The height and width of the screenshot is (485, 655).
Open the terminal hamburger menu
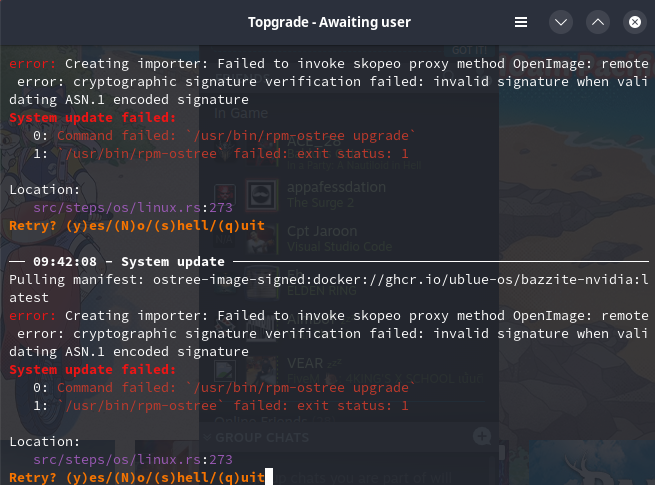pos(520,22)
